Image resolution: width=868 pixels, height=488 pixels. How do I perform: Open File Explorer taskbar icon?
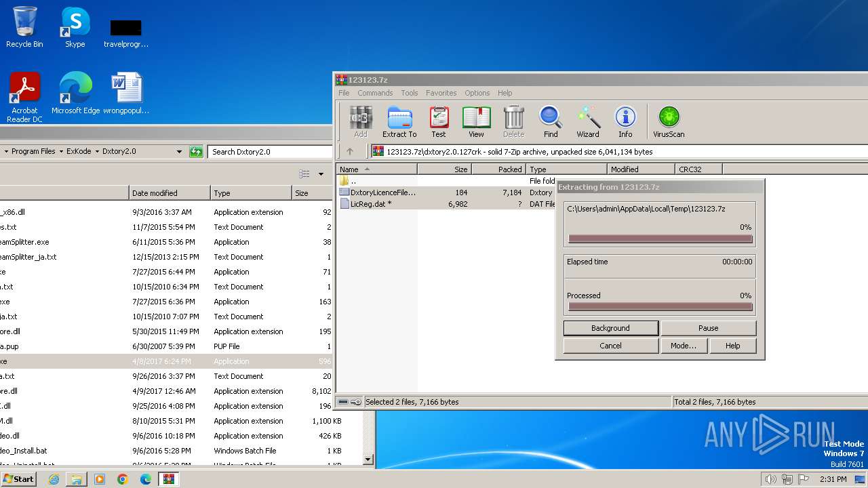[77, 479]
